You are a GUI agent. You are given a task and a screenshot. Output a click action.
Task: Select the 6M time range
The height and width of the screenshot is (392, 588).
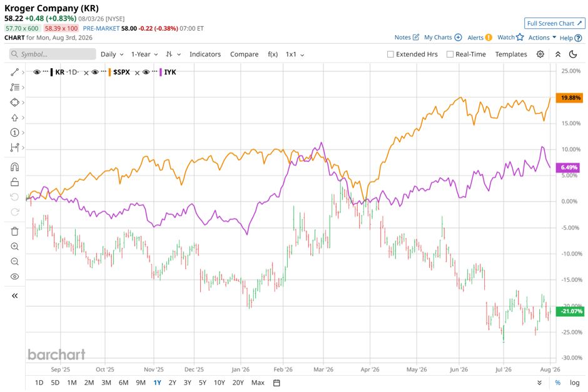coord(123,383)
